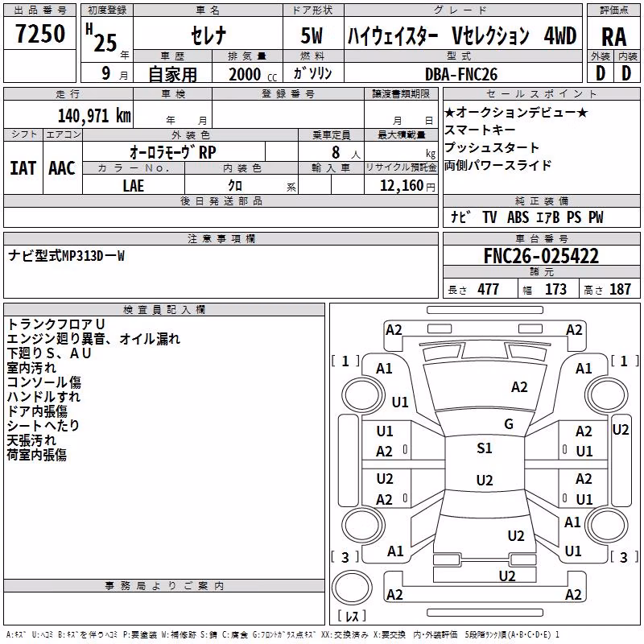Image resolution: width=644 pixels, height=644 pixels.
Task: Click the air conditioner code "AAC"
Action: click(62, 168)
